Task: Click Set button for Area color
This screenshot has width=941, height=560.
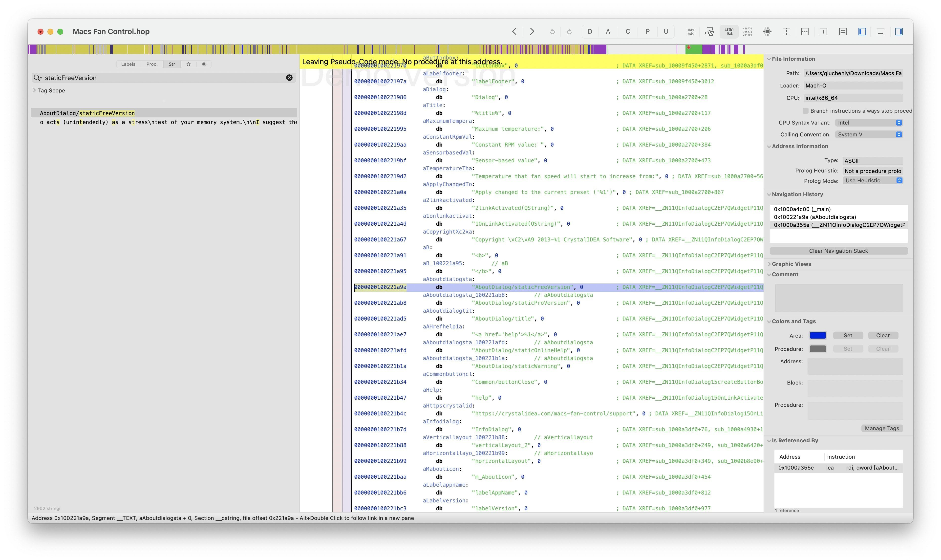Action: [x=847, y=335]
